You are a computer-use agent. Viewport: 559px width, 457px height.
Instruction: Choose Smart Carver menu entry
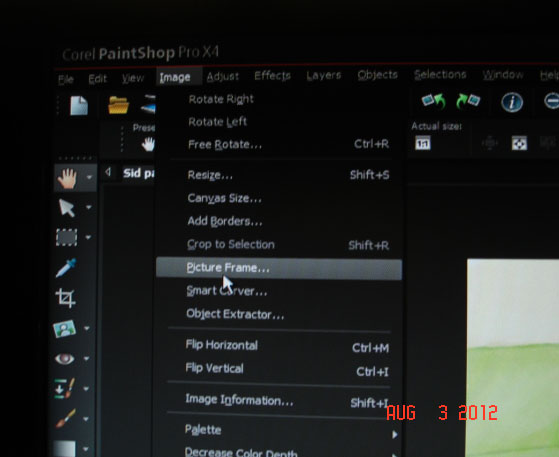[279, 291]
